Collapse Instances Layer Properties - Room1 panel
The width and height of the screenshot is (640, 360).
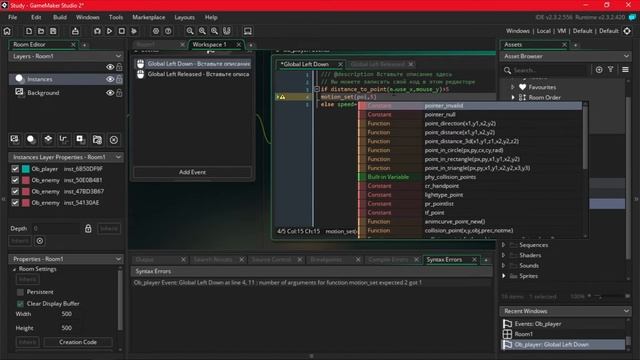(x=118, y=157)
